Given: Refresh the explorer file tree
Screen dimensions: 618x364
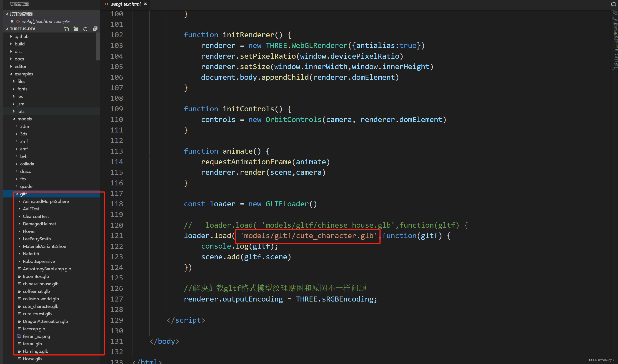Looking at the screenshot, I should pyautogui.click(x=85, y=29).
